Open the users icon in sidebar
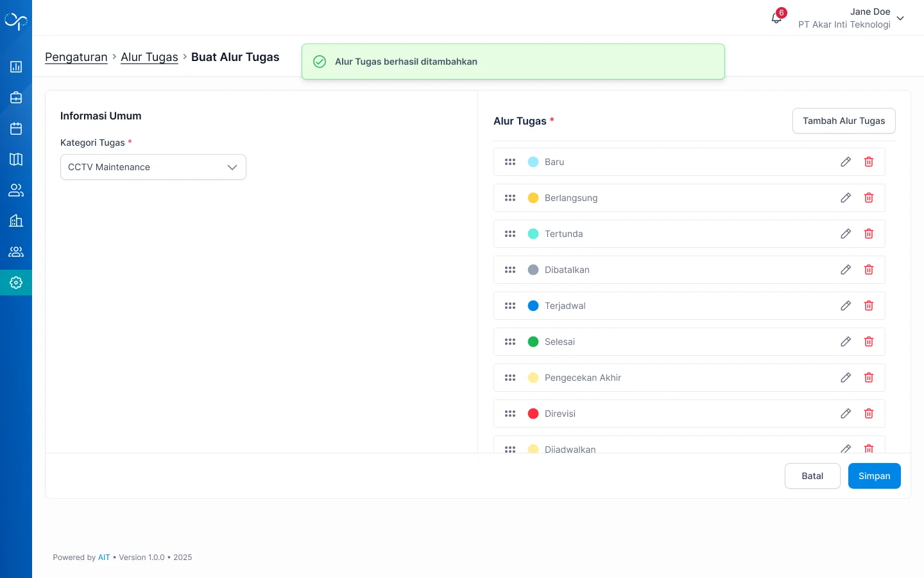Viewport: 924px width, 578px height. pos(16,190)
